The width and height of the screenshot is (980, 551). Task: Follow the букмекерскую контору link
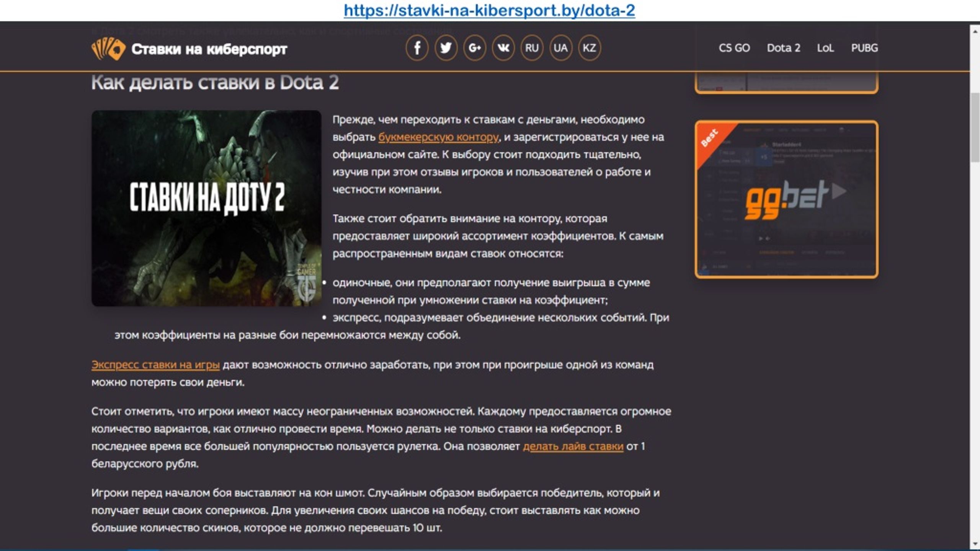pyautogui.click(x=438, y=137)
